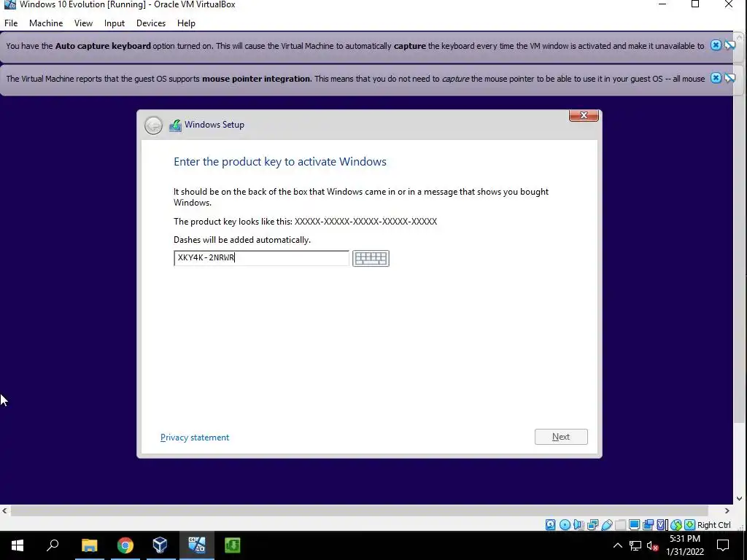Open the clock showing 5:31 PM
The image size is (747, 560).
684,545
